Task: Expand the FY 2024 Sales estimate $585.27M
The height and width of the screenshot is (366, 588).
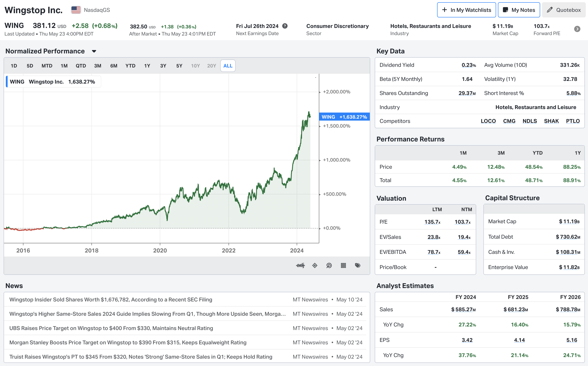Action: click(x=463, y=310)
